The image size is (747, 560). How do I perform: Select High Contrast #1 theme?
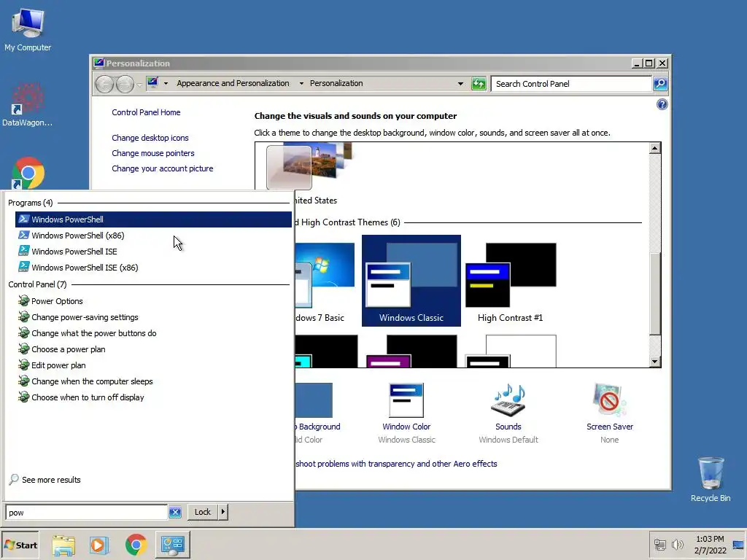tap(510, 281)
